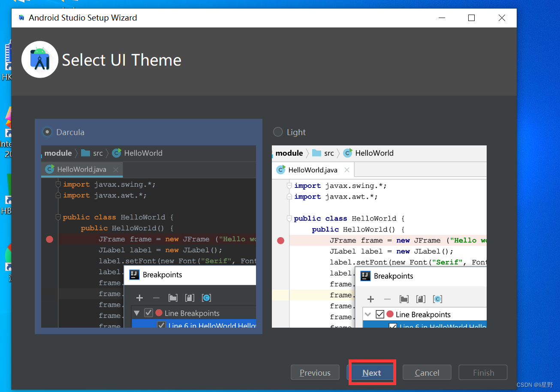Collapse Line Breakpoints triangle in Darcula preview

coord(137,313)
